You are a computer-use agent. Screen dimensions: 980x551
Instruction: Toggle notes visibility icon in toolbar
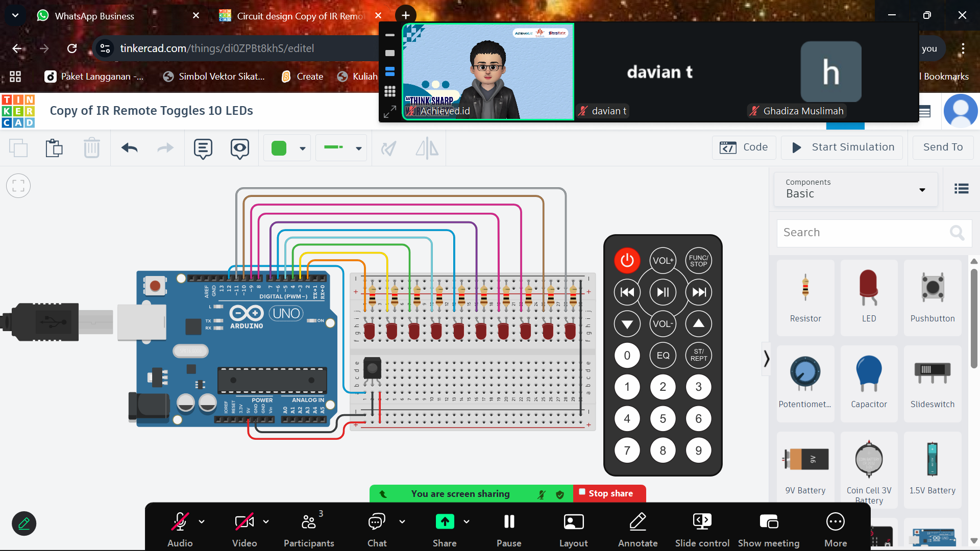coord(240,148)
